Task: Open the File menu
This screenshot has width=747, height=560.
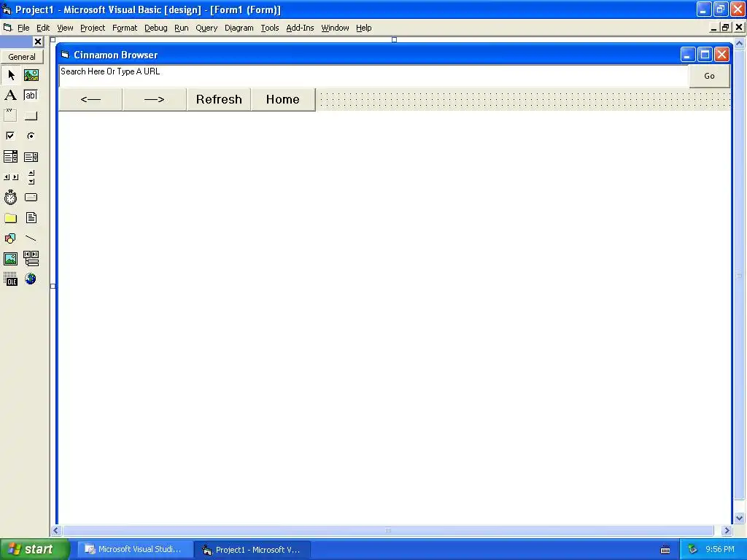Action: 23,28
